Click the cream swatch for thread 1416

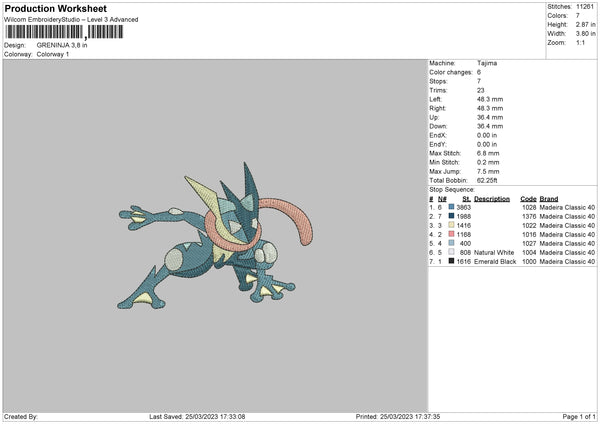(x=451, y=225)
